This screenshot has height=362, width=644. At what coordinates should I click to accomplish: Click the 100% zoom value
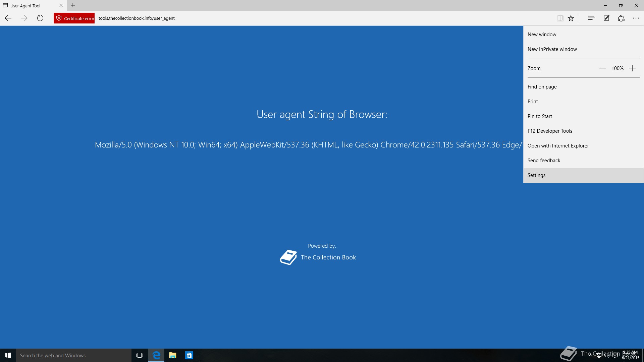click(x=617, y=68)
